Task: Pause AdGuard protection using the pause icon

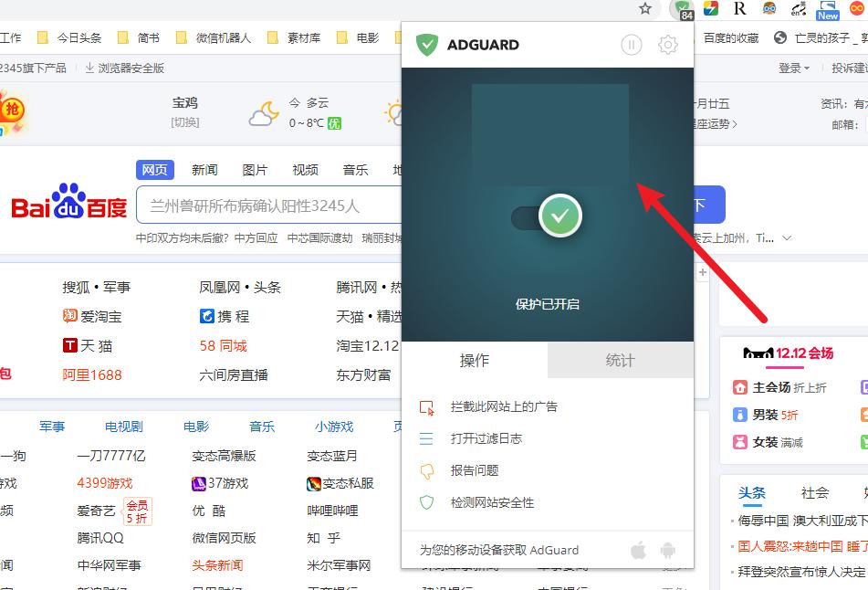Action: point(632,43)
